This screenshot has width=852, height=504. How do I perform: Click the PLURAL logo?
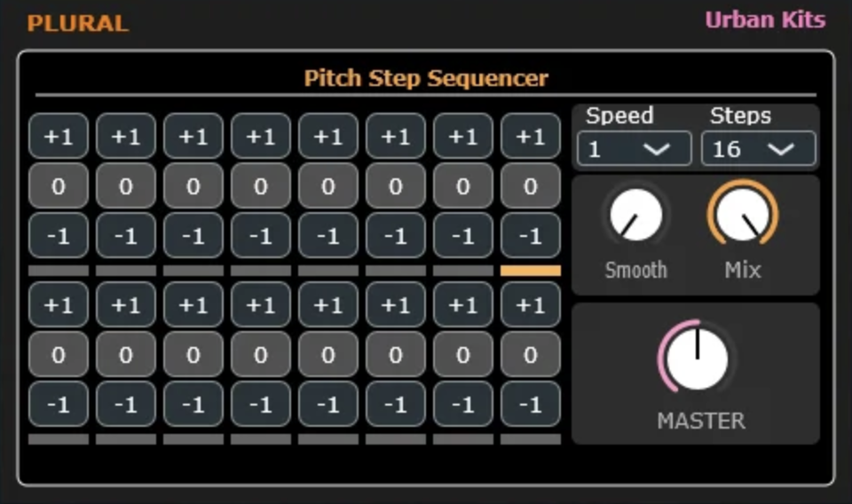pyautogui.click(x=78, y=23)
